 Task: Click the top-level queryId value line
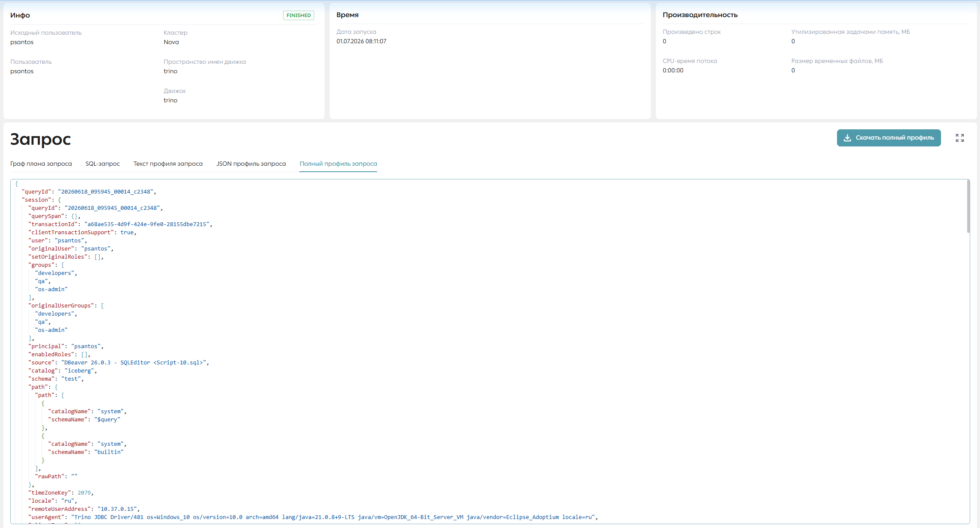tap(89, 192)
